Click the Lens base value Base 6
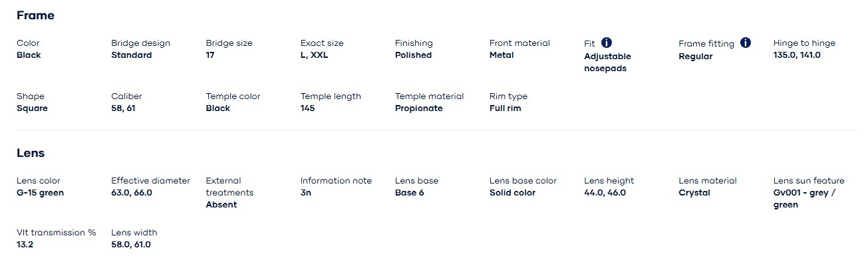The width and height of the screenshot is (868, 258). click(x=409, y=193)
